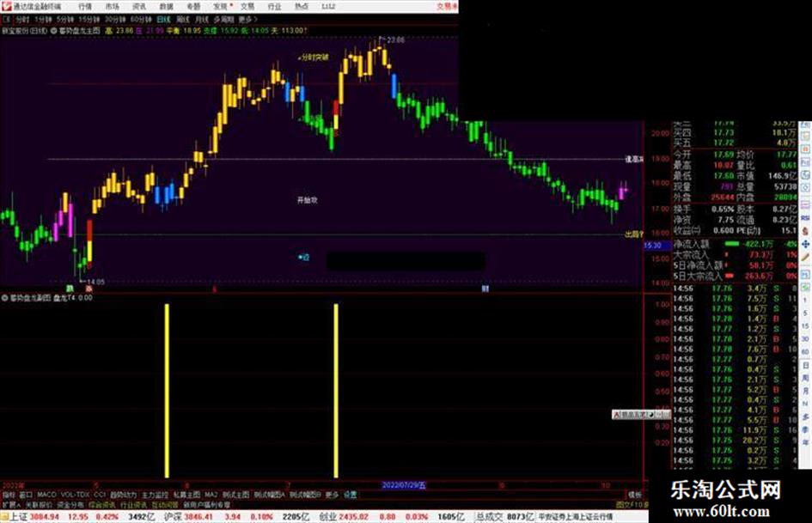812x523 pixels.
Task: Click the 沪深 index value 3846.41
Action: [x=199, y=517]
